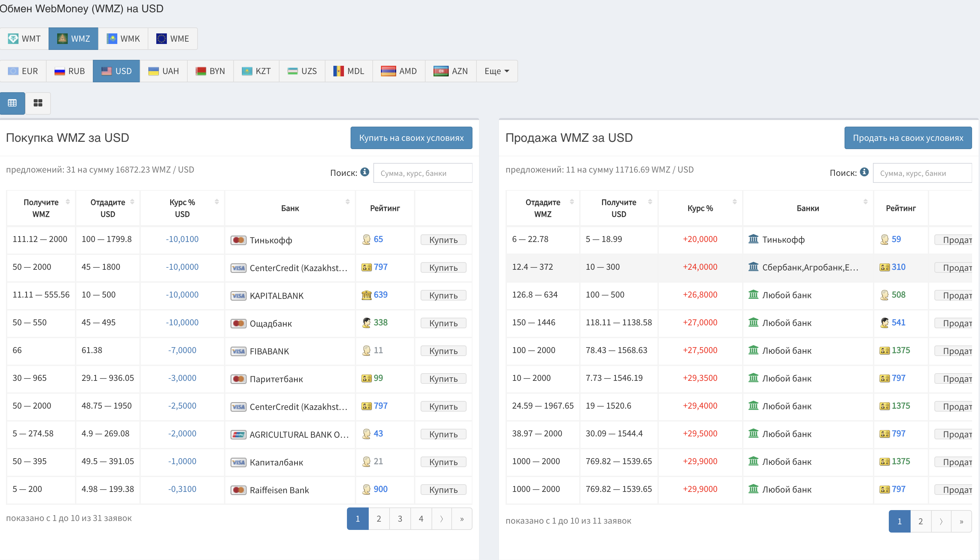Screen dimensions: 980x560
Task: Click info icon beside sell search field
Action: pos(864,172)
